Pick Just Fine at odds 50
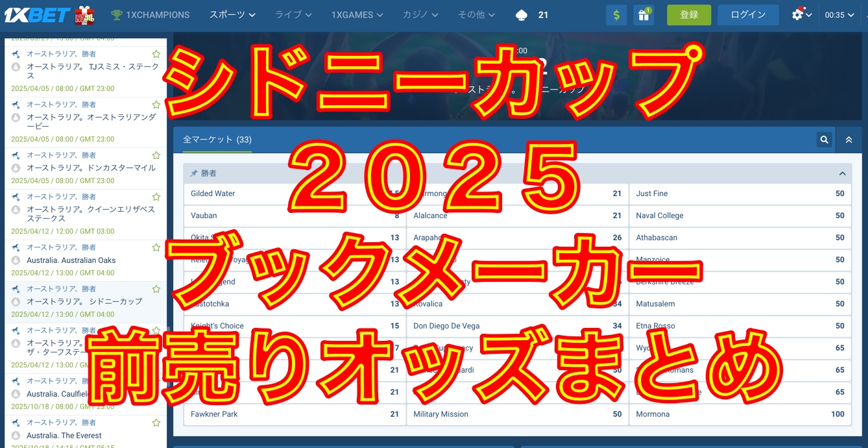 [x=740, y=193]
